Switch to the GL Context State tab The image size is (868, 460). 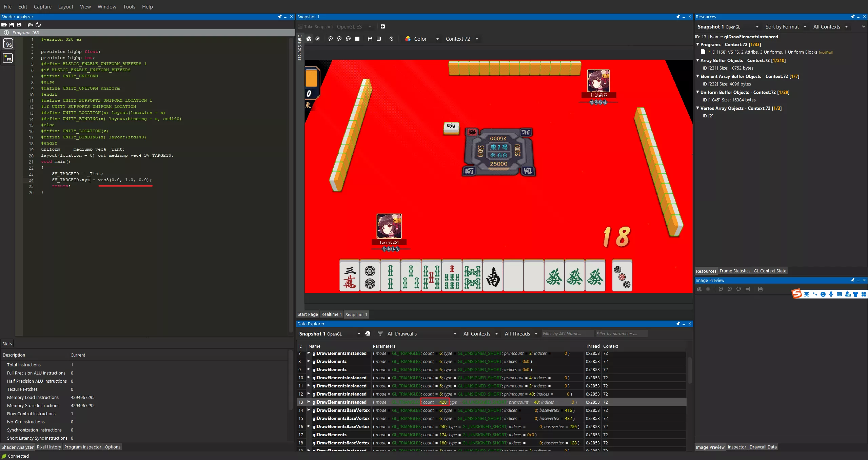click(x=770, y=271)
